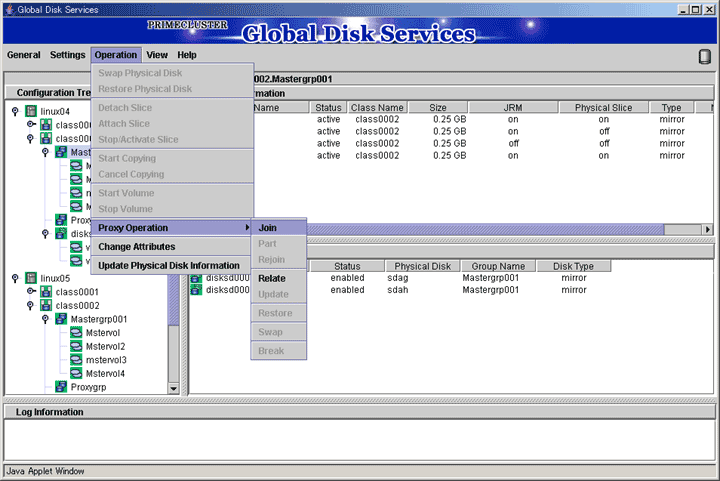Sort by Type column header

click(671, 107)
